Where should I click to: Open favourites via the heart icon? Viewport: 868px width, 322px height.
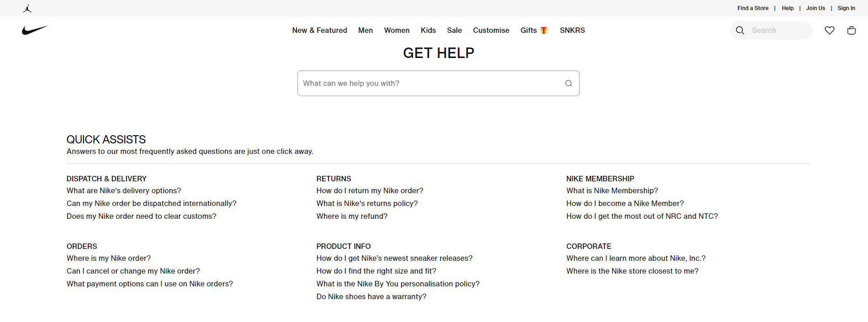[x=830, y=30]
